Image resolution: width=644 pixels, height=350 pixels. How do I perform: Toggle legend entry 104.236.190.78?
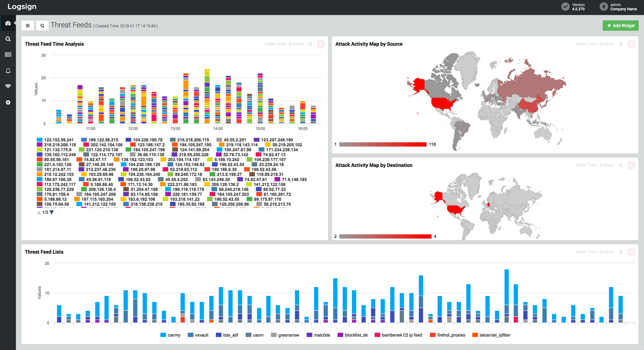(144, 140)
